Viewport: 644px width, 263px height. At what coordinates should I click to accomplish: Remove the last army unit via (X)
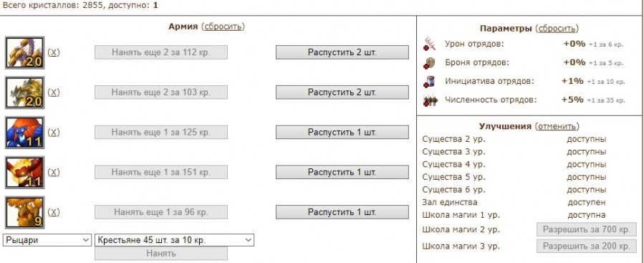[54, 212]
